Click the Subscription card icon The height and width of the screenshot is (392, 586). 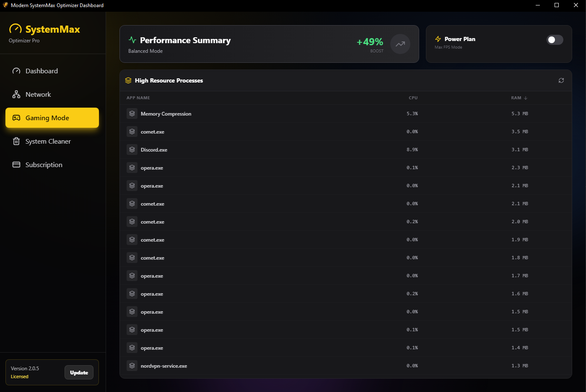coord(16,165)
